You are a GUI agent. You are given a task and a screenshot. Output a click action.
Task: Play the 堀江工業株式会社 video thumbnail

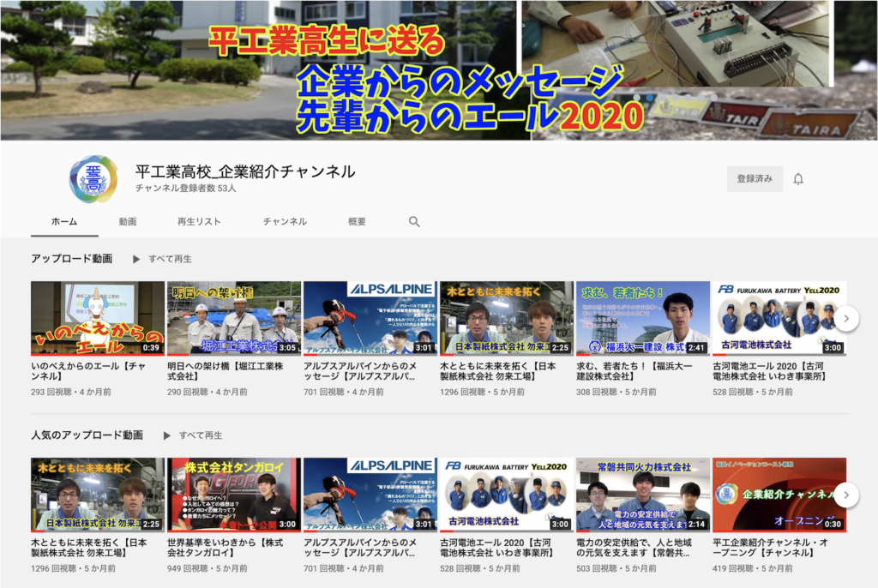(234, 318)
